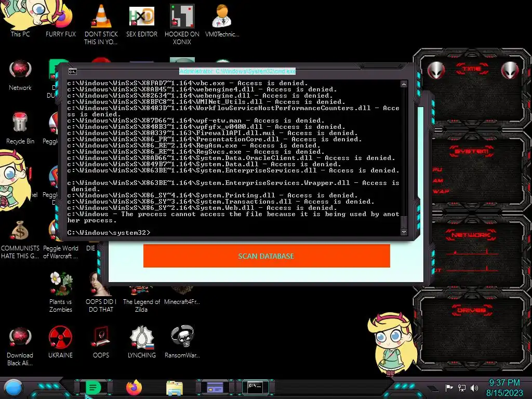Click the System.Web.dll Access is denied line
This screenshot has width=532, height=399.
pos(202,208)
